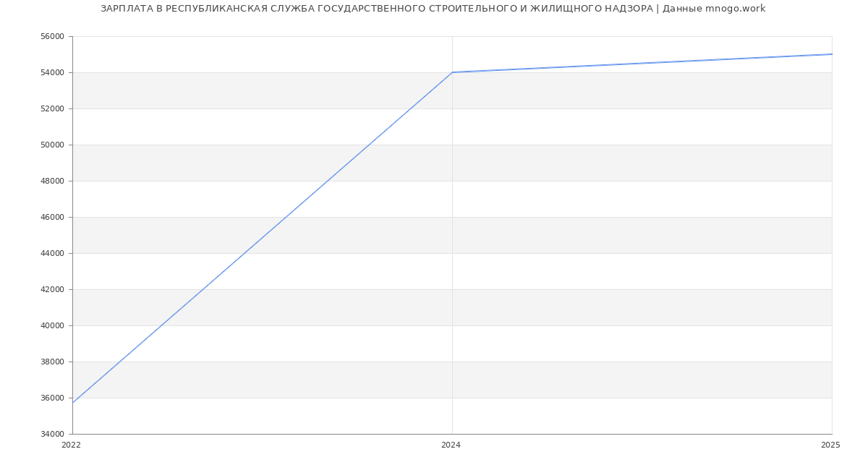Click "mnogo.work" in the chart title
Screen dimensions: 868x470
735,9
